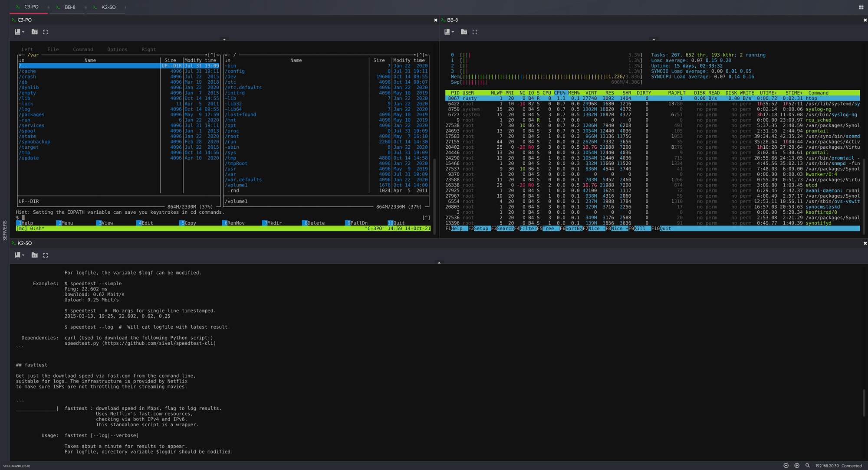
Task: Open SFTP folder icon in BB-8 pane
Action: click(464, 32)
